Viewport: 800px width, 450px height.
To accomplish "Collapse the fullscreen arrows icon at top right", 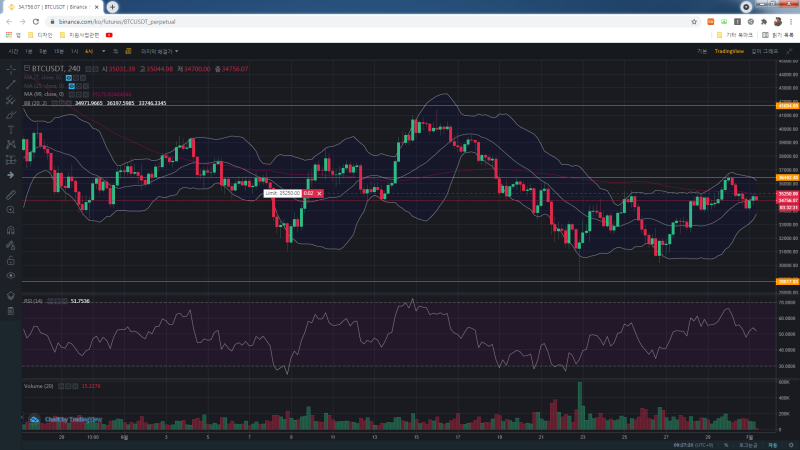I will tap(789, 51).
